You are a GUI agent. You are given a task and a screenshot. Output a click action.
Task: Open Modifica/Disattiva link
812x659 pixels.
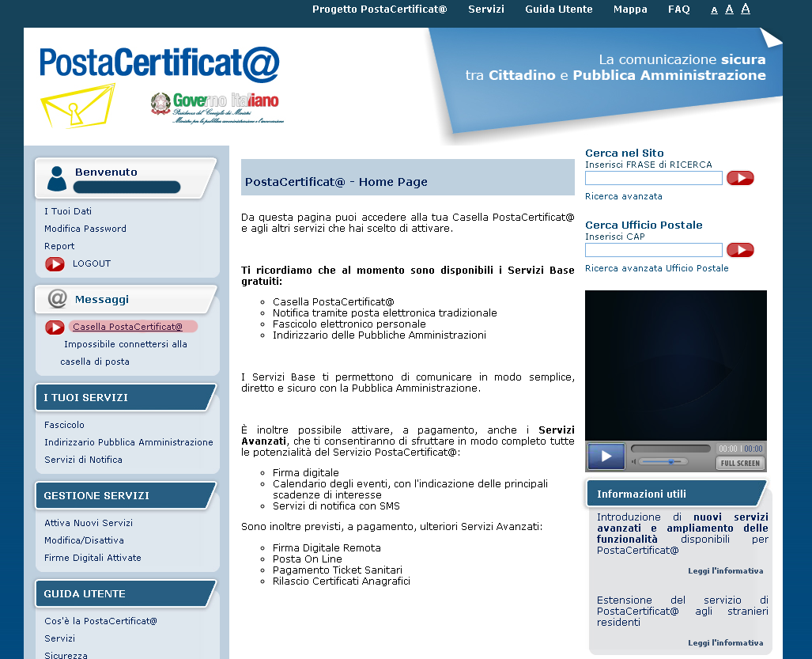pyautogui.click(x=84, y=540)
